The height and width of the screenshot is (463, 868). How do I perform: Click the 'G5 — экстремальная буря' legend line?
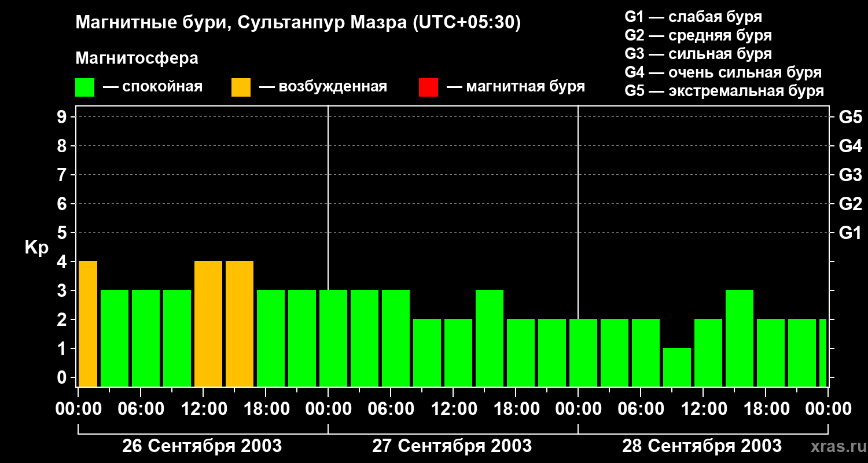(724, 91)
